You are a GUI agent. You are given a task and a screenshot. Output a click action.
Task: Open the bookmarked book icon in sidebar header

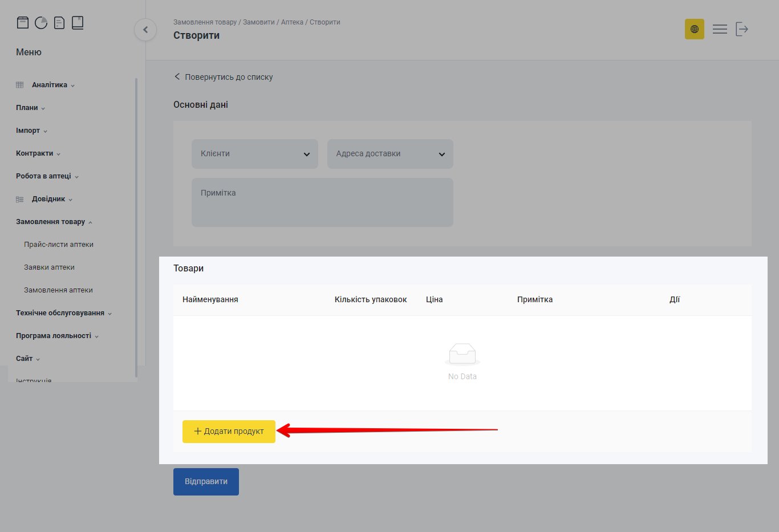(78, 23)
